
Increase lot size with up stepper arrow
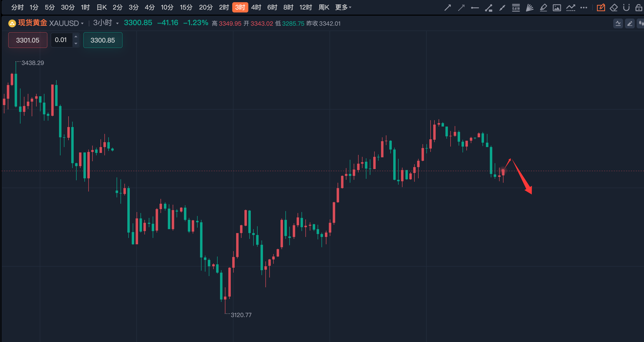point(76,37)
